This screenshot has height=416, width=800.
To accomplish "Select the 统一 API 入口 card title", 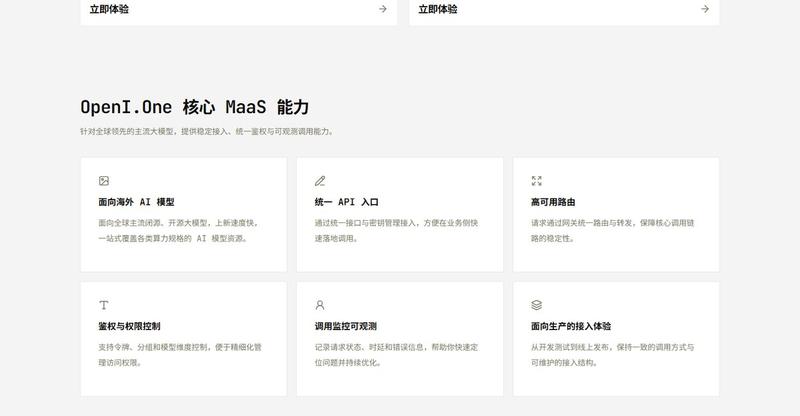I will (346, 202).
